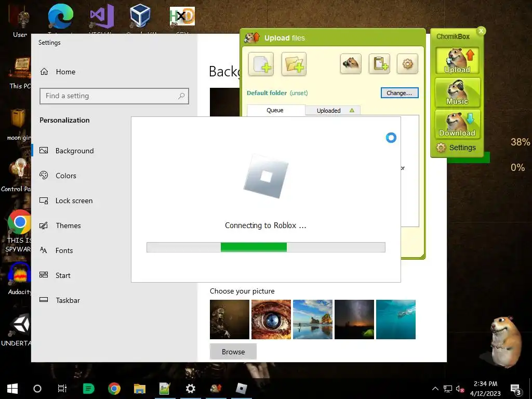The image size is (532, 399).
Task: Choose the night sky tent picture thumbnail
Action: pos(354,320)
